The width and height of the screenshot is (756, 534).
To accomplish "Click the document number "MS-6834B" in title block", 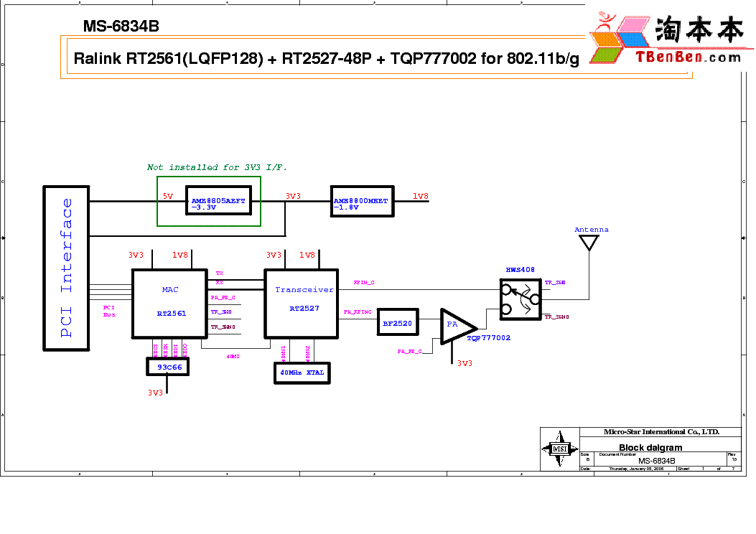I will click(657, 461).
